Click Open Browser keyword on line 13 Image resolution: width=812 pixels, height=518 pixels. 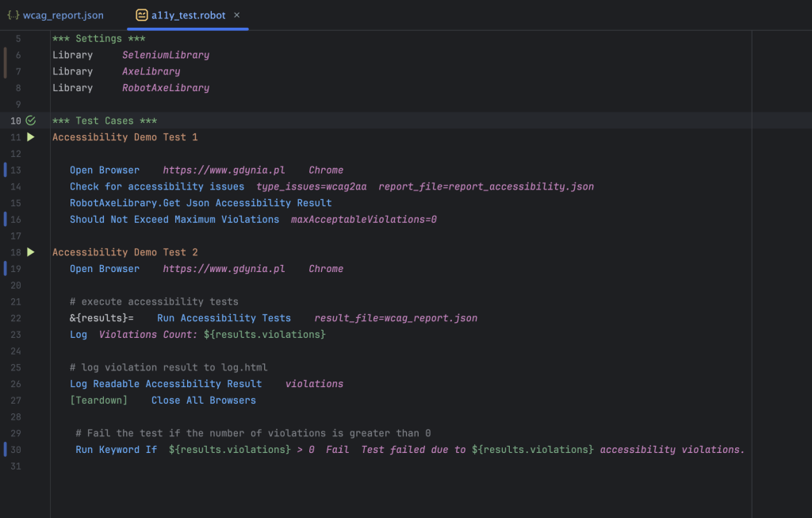105,170
